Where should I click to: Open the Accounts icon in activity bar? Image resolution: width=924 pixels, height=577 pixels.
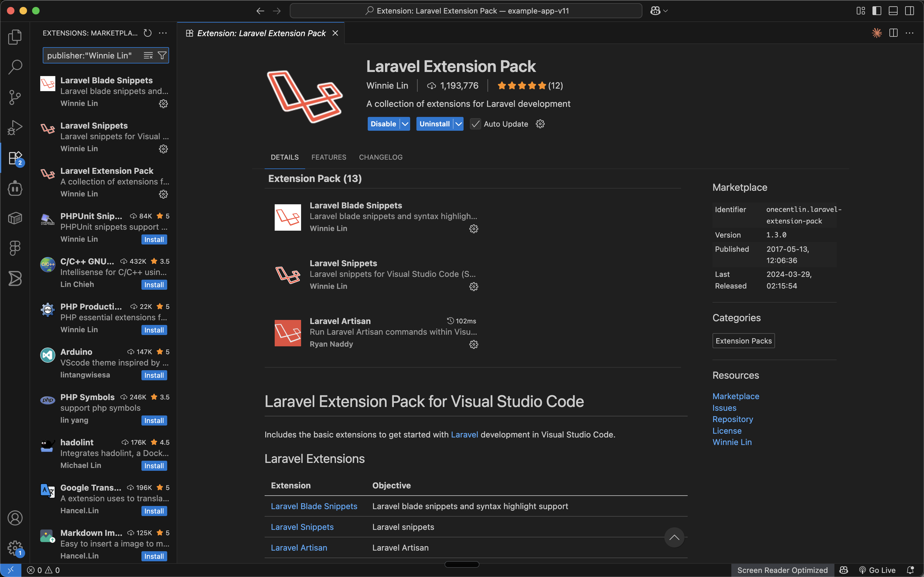pos(15,518)
